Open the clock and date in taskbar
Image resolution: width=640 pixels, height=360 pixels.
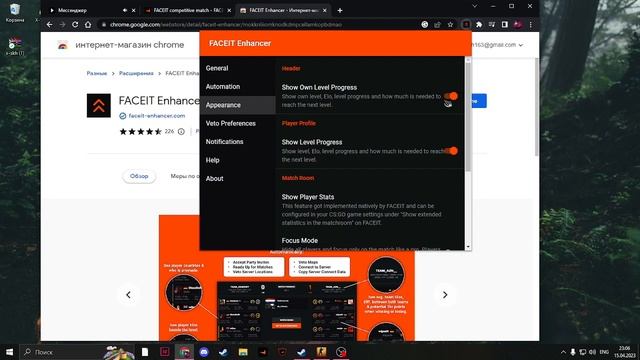point(624,352)
